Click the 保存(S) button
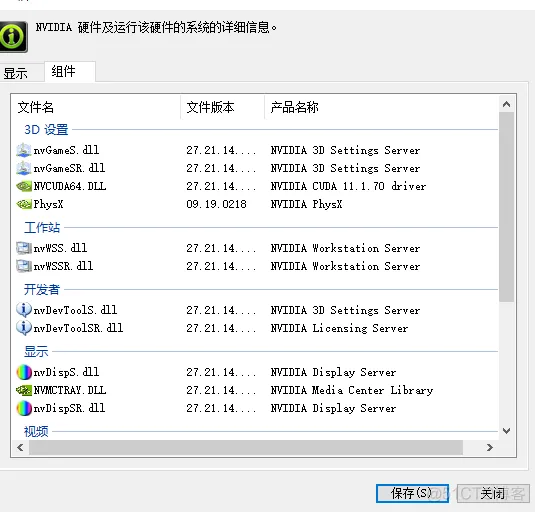The image size is (535, 512). (412, 493)
